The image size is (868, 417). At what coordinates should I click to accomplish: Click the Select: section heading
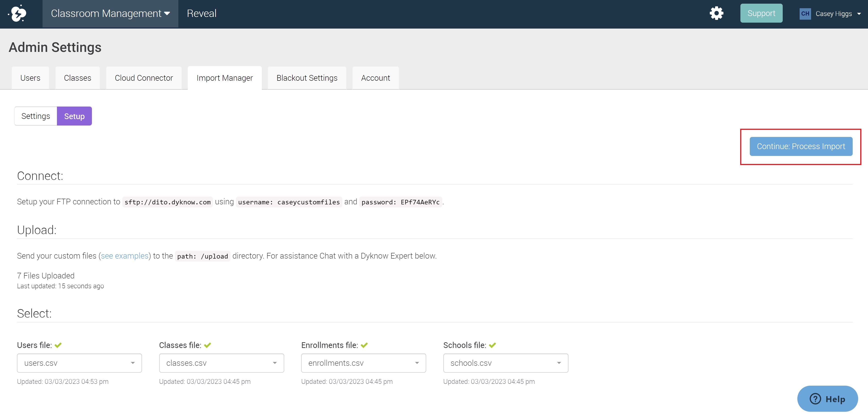pos(34,314)
